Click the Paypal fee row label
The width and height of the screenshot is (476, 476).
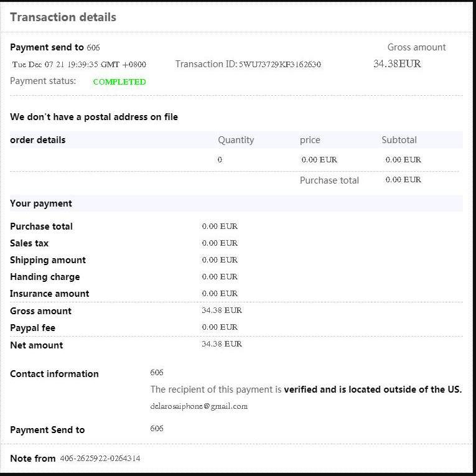32,328
